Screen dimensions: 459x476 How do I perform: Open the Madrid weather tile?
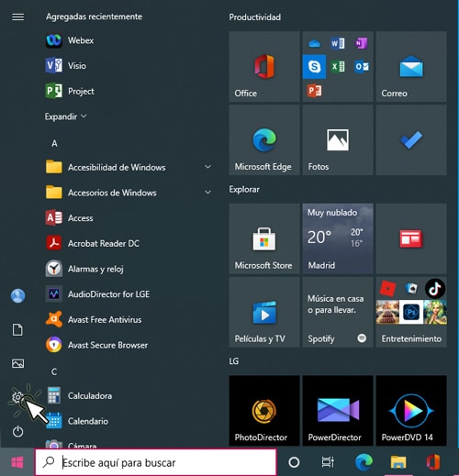click(x=338, y=238)
